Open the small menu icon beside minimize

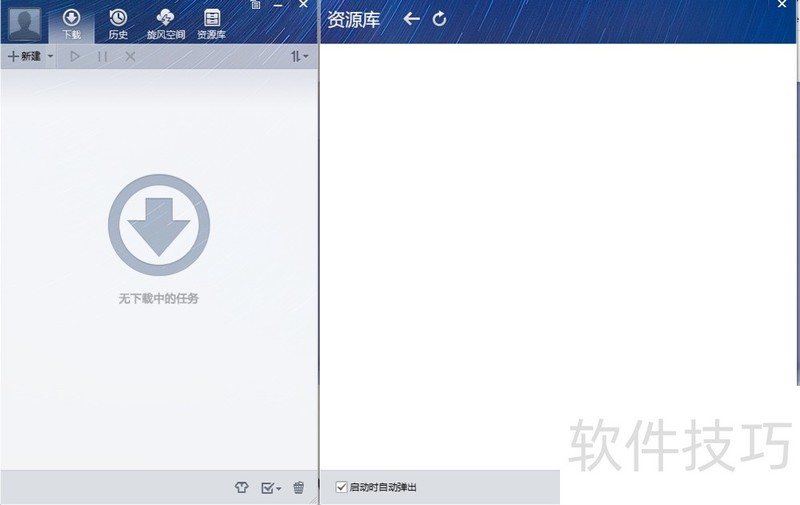point(256,5)
